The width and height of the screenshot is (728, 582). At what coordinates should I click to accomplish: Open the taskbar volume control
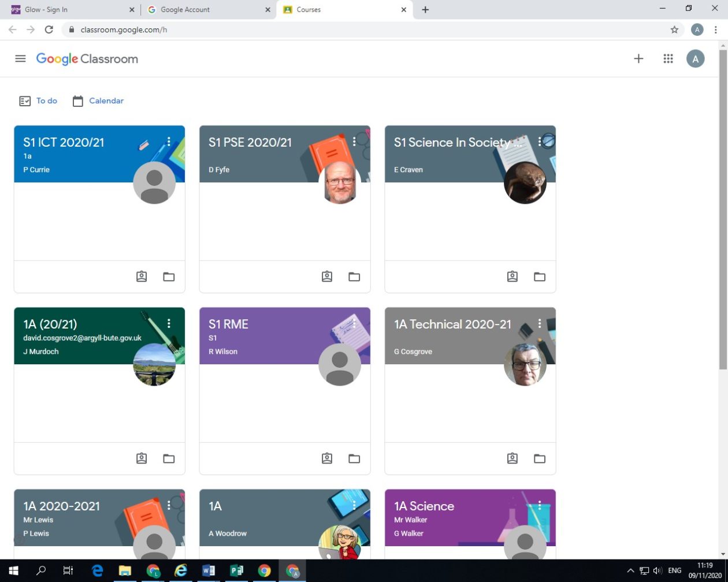[657, 570]
